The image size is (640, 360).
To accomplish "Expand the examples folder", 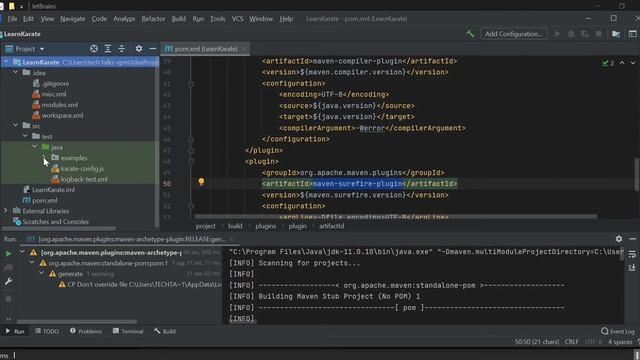I will 44,157.
